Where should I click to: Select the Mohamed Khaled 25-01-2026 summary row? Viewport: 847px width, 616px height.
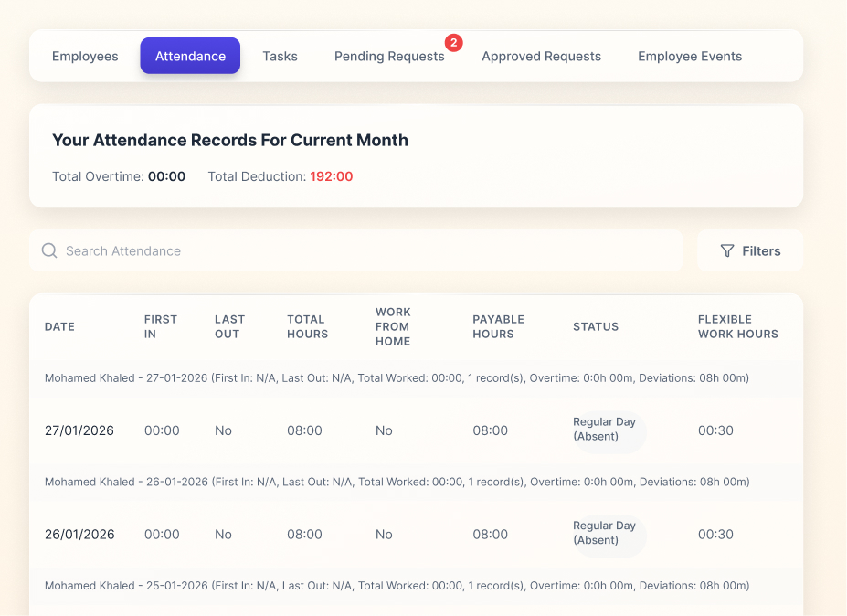tap(416, 586)
